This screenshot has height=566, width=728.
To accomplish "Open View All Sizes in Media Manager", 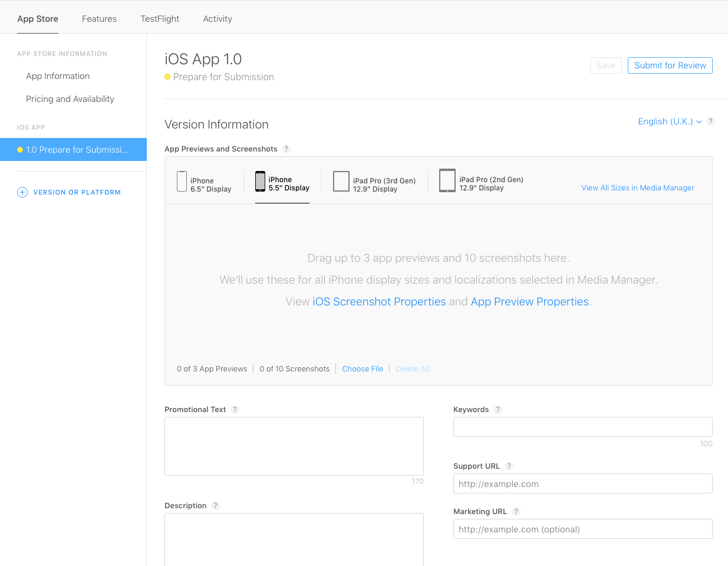I will [637, 188].
